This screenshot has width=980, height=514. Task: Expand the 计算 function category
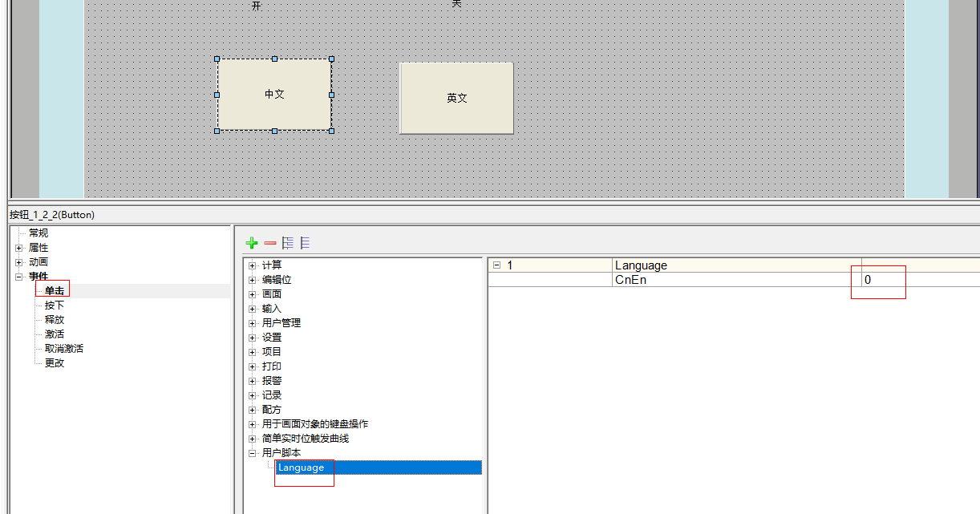253,265
